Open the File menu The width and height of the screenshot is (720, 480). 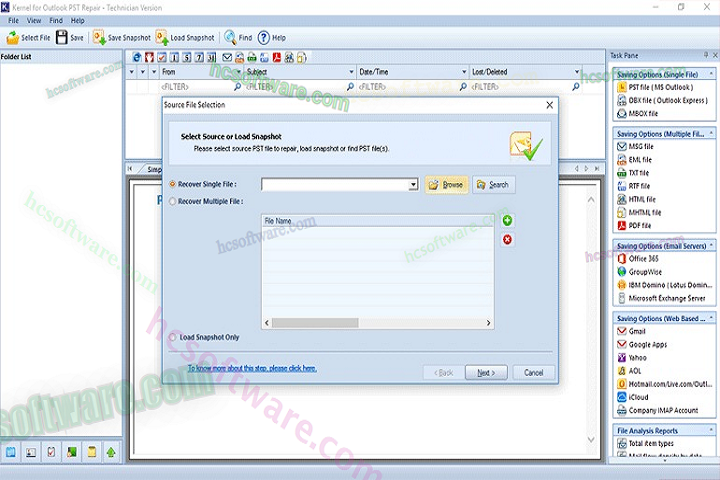(x=13, y=21)
